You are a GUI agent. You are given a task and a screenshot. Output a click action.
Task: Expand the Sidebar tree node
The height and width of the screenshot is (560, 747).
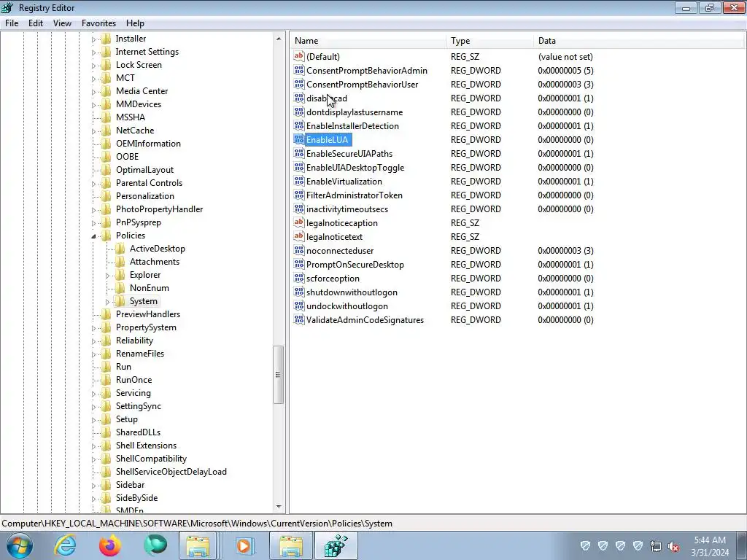pos(93,485)
